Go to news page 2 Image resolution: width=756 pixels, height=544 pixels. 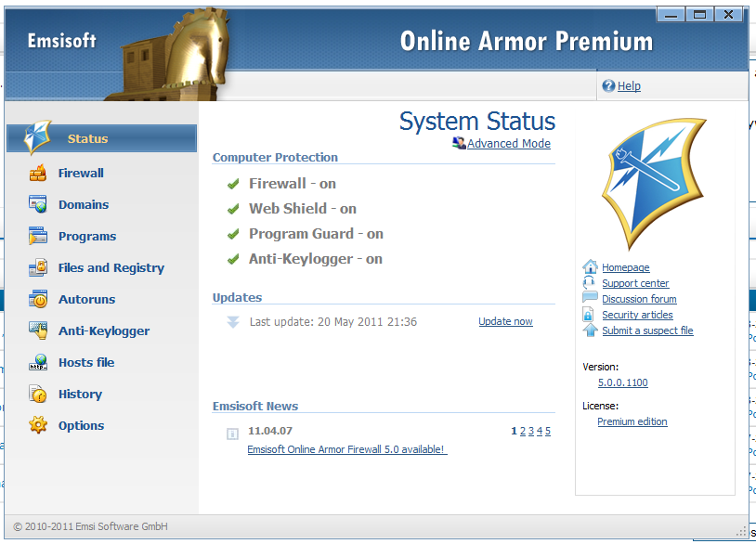523,432
